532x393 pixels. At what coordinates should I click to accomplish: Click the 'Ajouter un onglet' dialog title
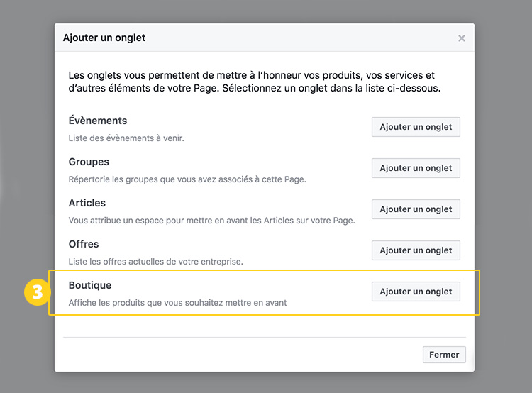click(104, 38)
